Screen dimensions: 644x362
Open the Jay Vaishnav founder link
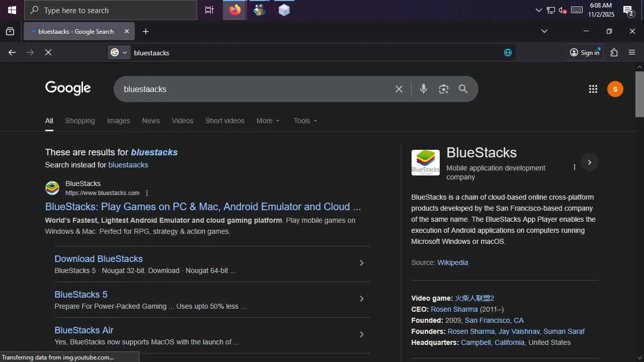[x=519, y=331]
